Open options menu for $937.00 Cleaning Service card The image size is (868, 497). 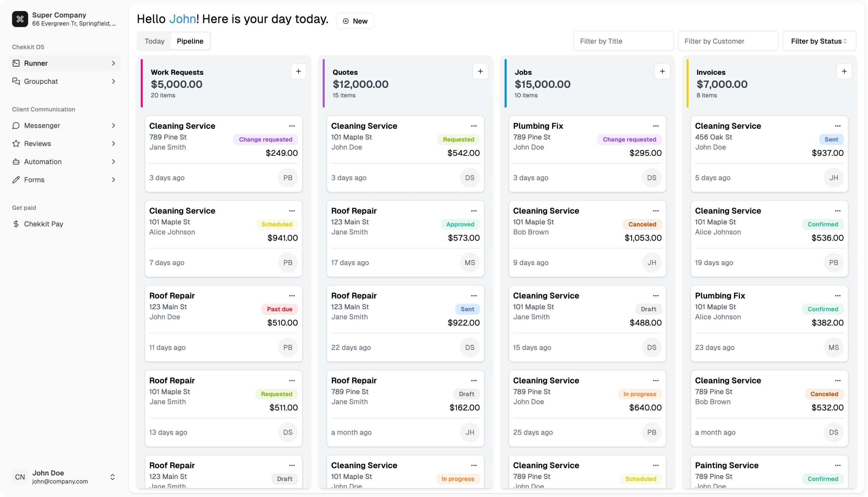838,126
